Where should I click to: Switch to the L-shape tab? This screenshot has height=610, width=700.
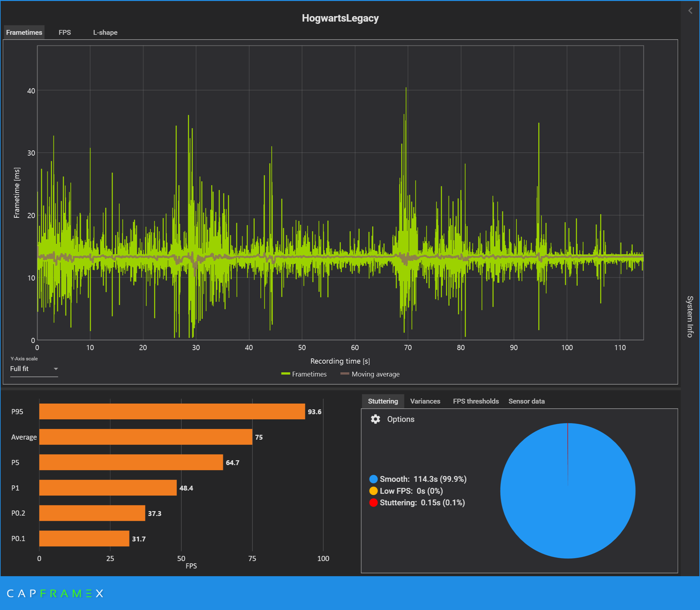(x=105, y=32)
